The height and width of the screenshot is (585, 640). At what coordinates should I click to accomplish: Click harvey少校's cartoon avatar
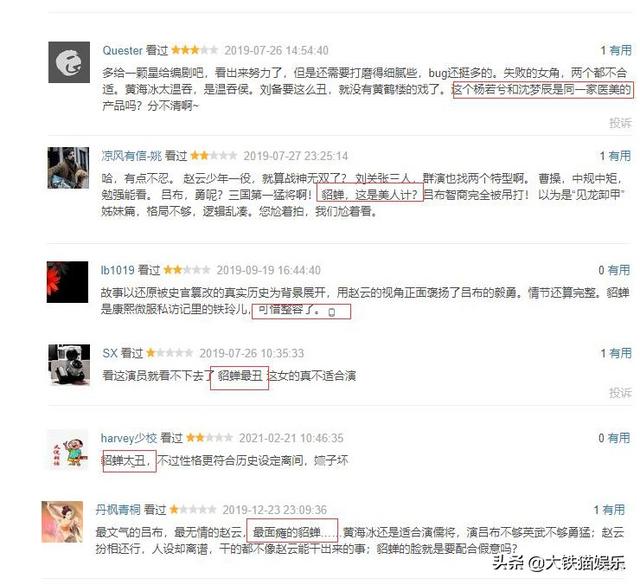[x=68, y=449]
